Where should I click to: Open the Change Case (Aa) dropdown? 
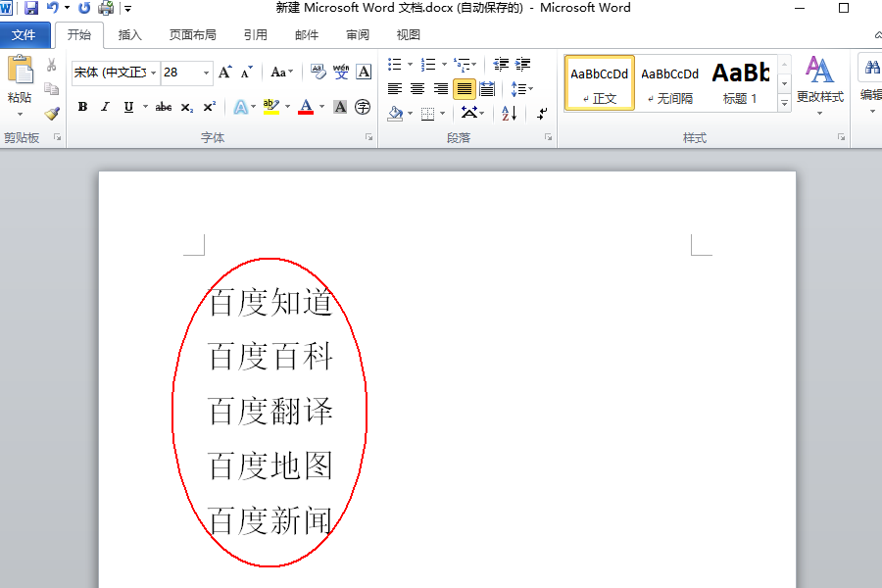tap(282, 72)
